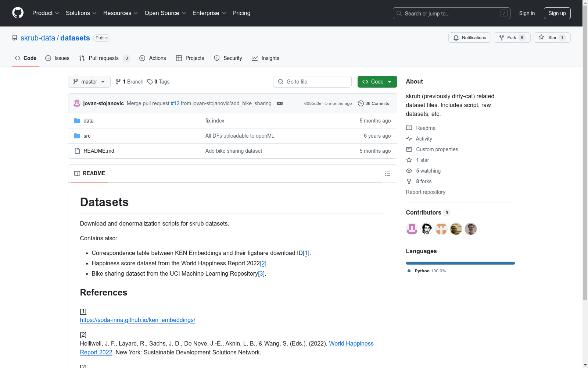Expand the commit message ellipsis button
The width and height of the screenshot is (588, 368).
pyautogui.click(x=280, y=103)
